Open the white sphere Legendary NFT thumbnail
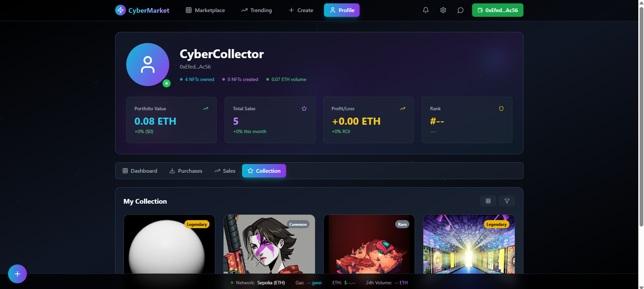The height and width of the screenshot is (289, 644). tap(169, 244)
